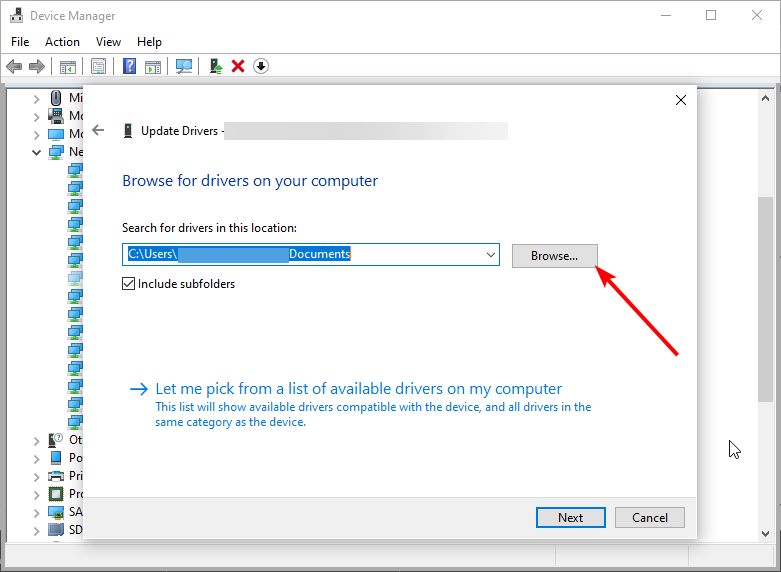Click the Forward arrow in Device Manager toolbar

[37, 66]
